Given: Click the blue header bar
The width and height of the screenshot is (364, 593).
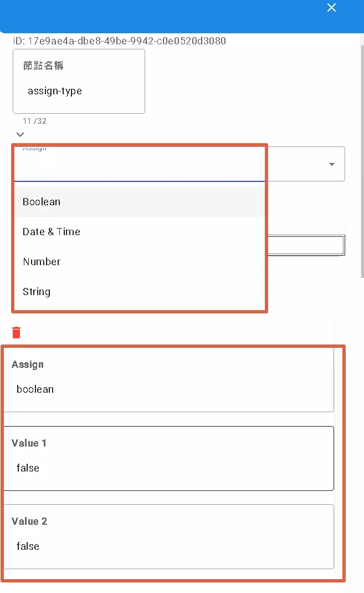Looking at the screenshot, I should click(x=166, y=16).
